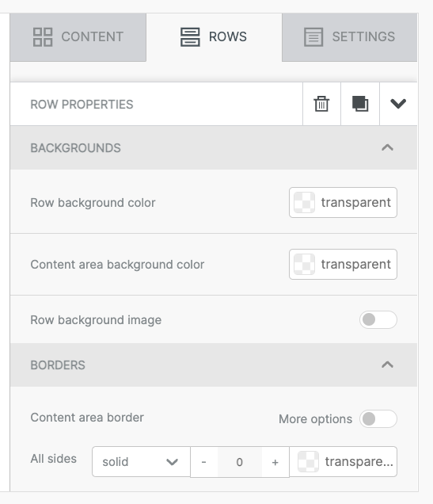Enable the Row background image toggle

(x=378, y=320)
